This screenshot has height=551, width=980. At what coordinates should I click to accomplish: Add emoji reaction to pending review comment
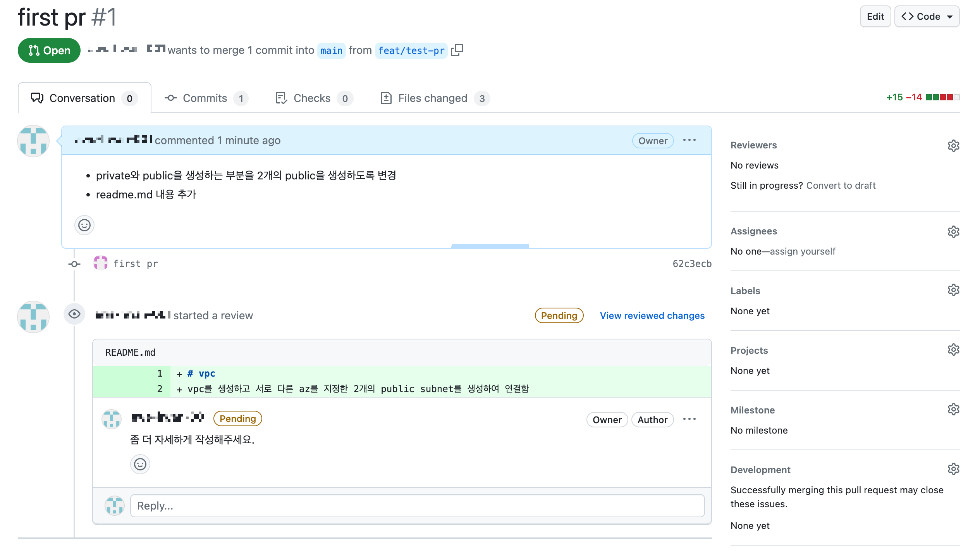140,464
